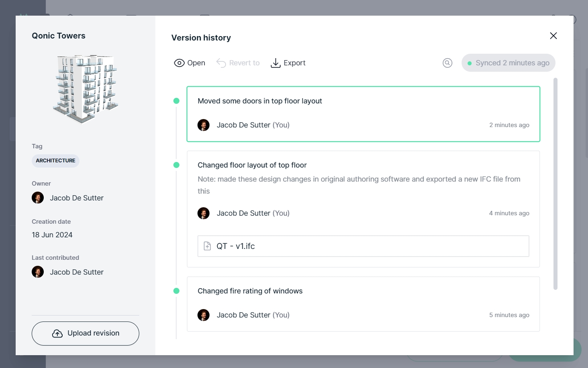Image resolution: width=588 pixels, height=368 pixels.
Task: Click the cloud upload icon
Action: (x=57, y=334)
